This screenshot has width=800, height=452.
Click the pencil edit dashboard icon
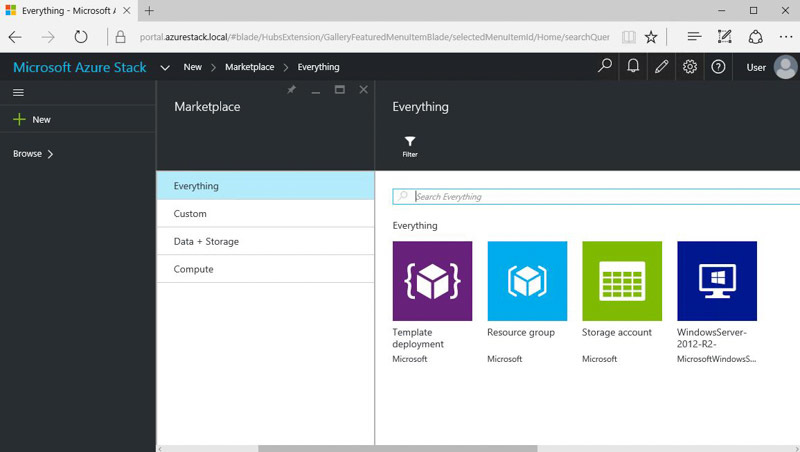[661, 67]
